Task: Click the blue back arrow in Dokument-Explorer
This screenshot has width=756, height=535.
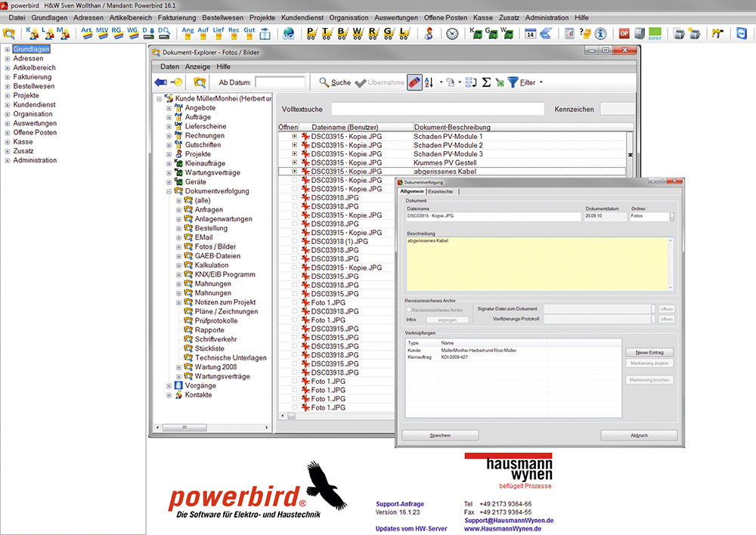Action: 160,82
